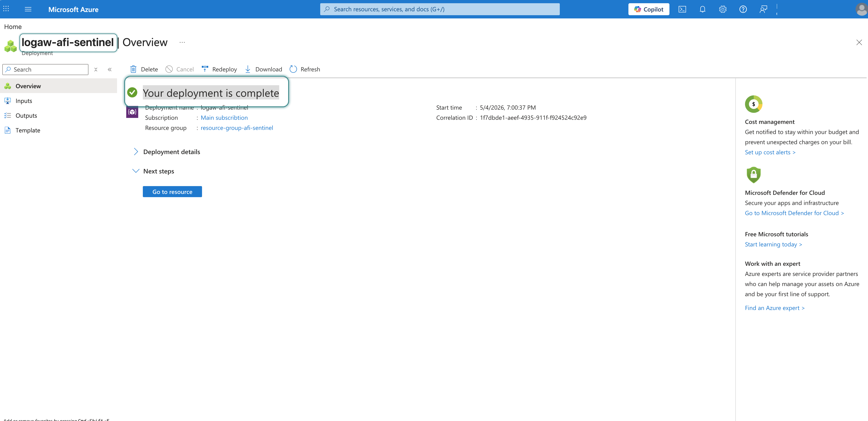
Task: Open resource-group-afi-sentinel link
Action: [x=237, y=128]
